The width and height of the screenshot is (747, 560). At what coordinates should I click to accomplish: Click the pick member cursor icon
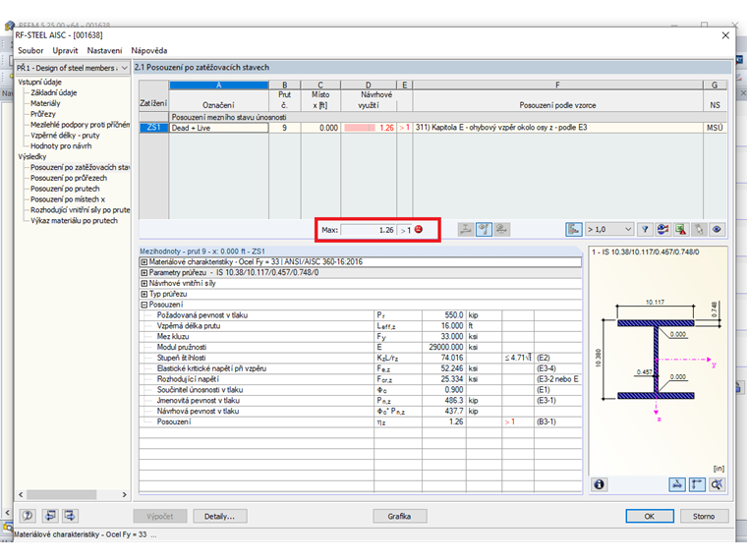point(699,230)
